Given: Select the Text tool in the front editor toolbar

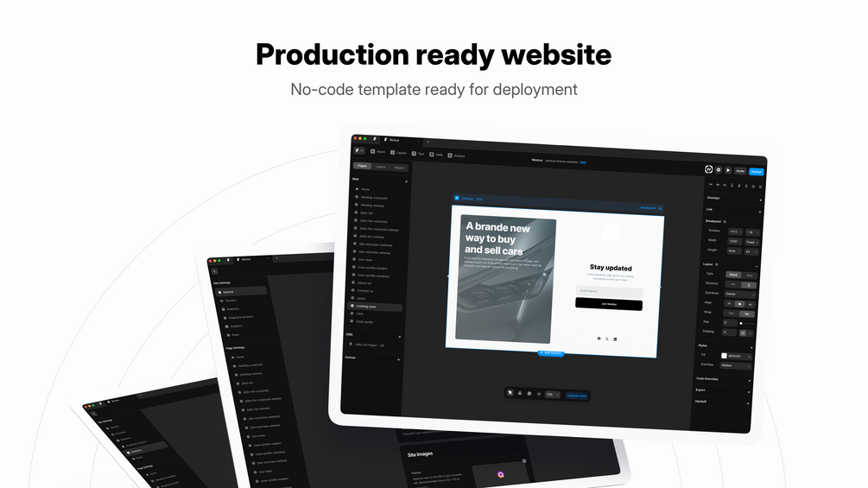Looking at the screenshot, I should coord(418,154).
